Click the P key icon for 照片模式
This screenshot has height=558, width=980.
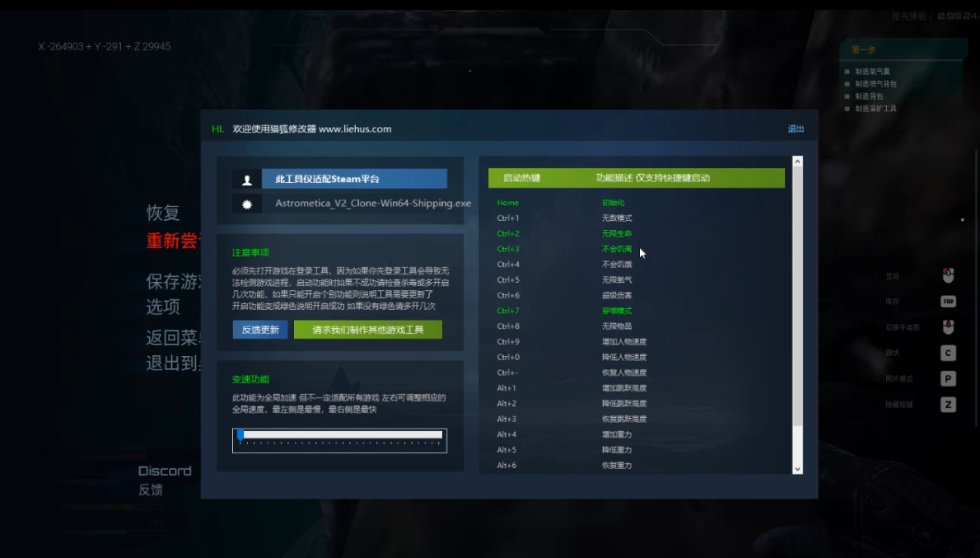pyautogui.click(x=948, y=378)
